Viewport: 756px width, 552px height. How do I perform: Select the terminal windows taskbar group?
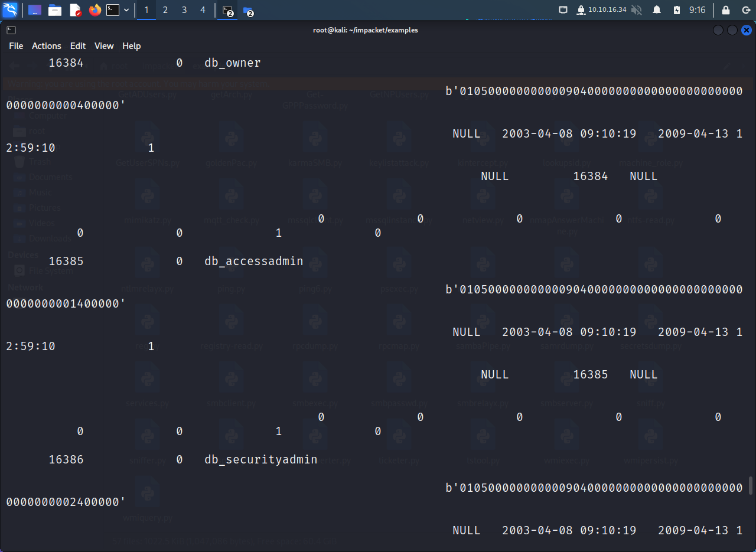(228, 11)
